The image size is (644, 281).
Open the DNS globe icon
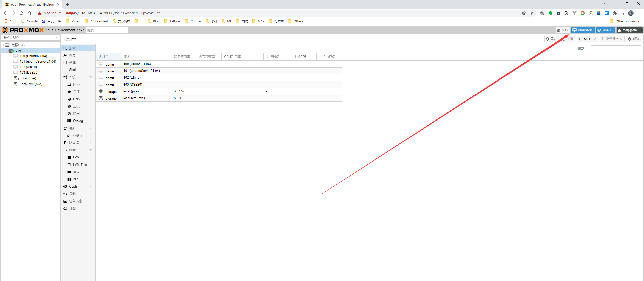pyautogui.click(x=69, y=99)
